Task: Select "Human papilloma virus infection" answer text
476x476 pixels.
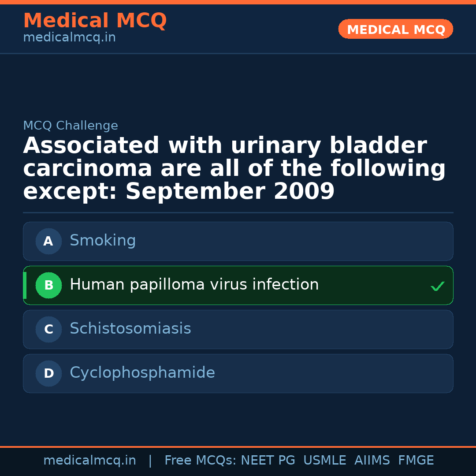Action: click(x=194, y=285)
